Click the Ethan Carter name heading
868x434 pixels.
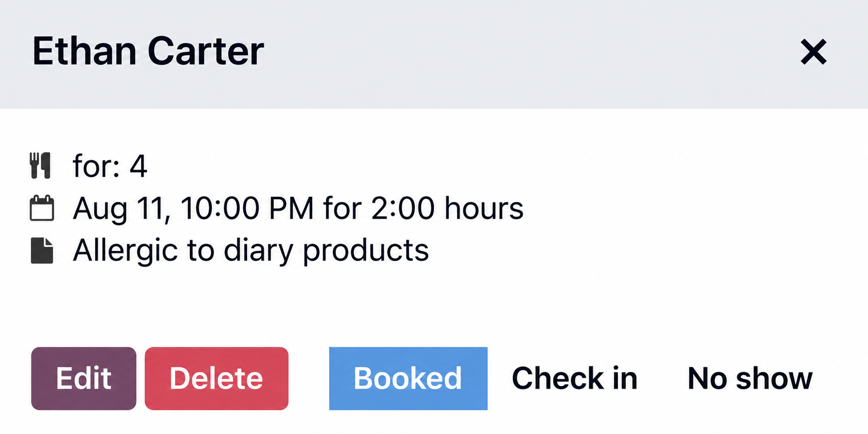(148, 51)
